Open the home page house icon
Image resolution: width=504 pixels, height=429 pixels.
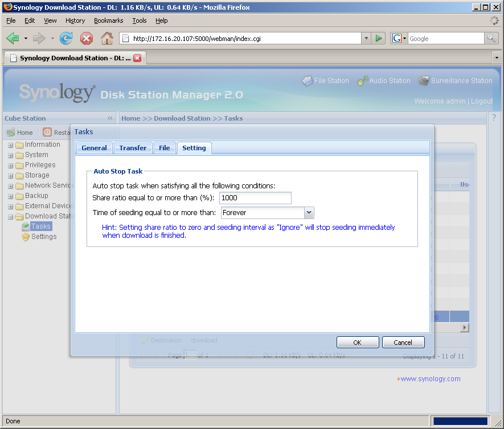click(x=107, y=39)
